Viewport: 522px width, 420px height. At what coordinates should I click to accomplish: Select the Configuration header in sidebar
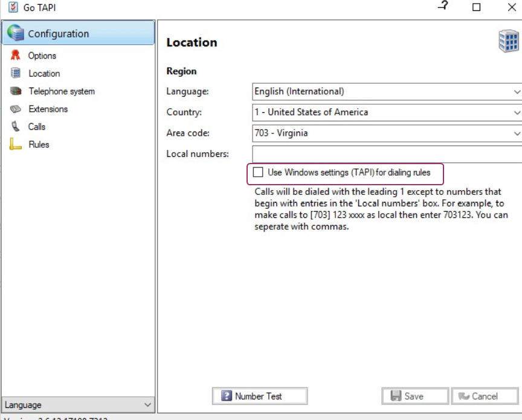coord(79,33)
